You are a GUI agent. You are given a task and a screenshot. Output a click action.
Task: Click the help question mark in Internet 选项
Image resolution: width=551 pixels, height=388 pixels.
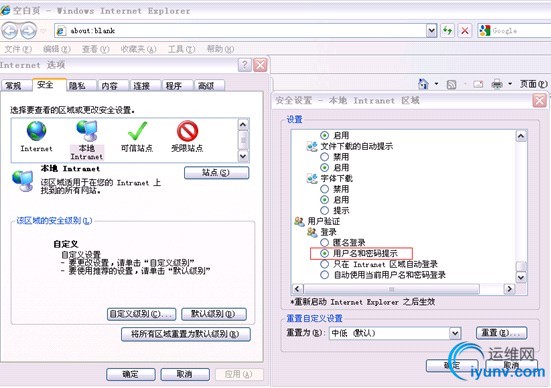[245, 65]
